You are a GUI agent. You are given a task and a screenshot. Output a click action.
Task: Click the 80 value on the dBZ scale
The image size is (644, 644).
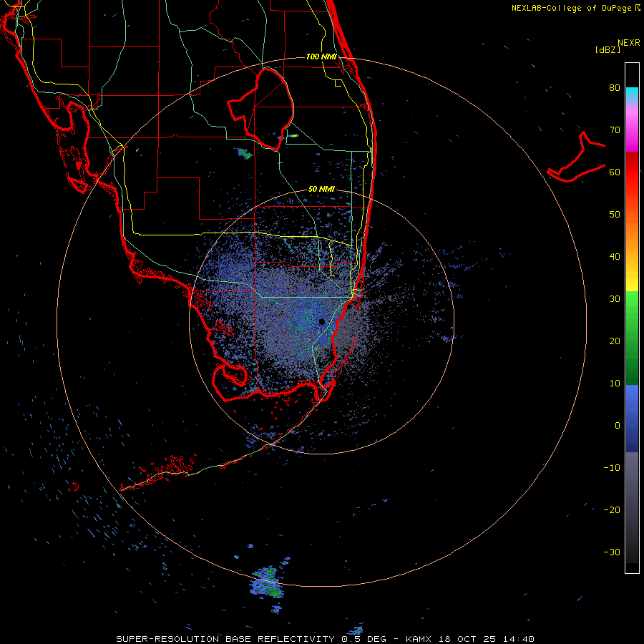615,88
